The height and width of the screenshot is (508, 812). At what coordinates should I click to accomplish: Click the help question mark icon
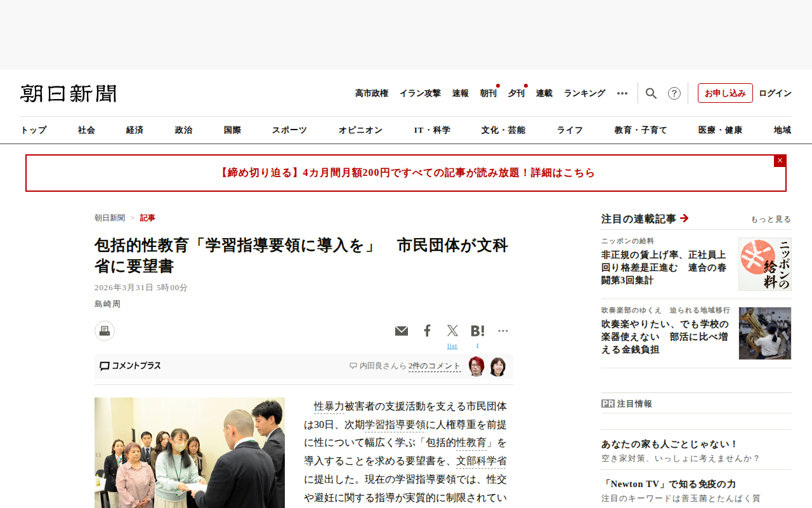[x=674, y=93]
